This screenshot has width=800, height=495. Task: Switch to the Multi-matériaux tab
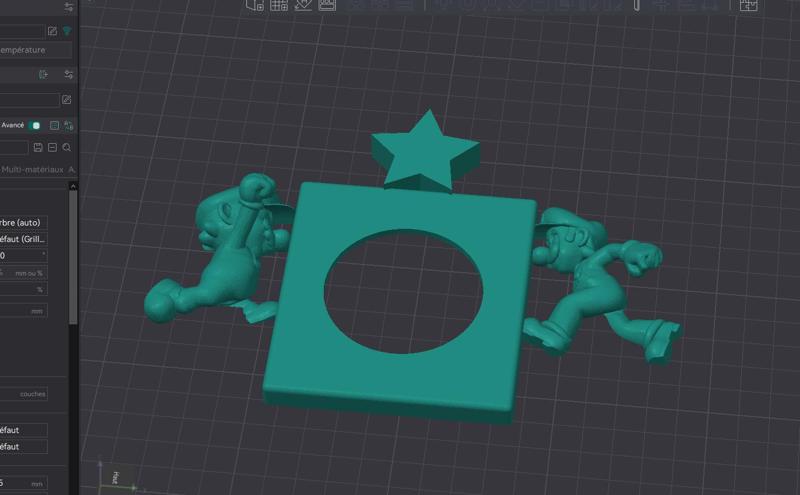click(x=32, y=169)
